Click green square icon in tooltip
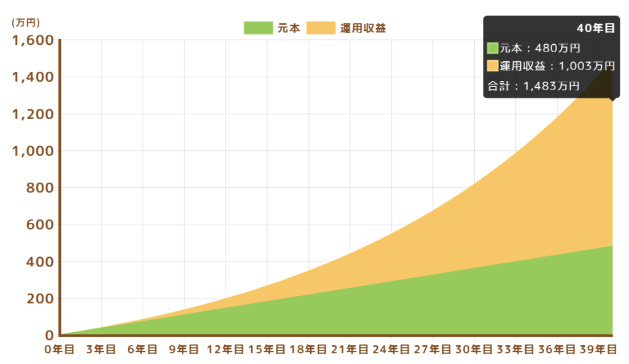The width and height of the screenshot is (629, 364). (x=493, y=48)
